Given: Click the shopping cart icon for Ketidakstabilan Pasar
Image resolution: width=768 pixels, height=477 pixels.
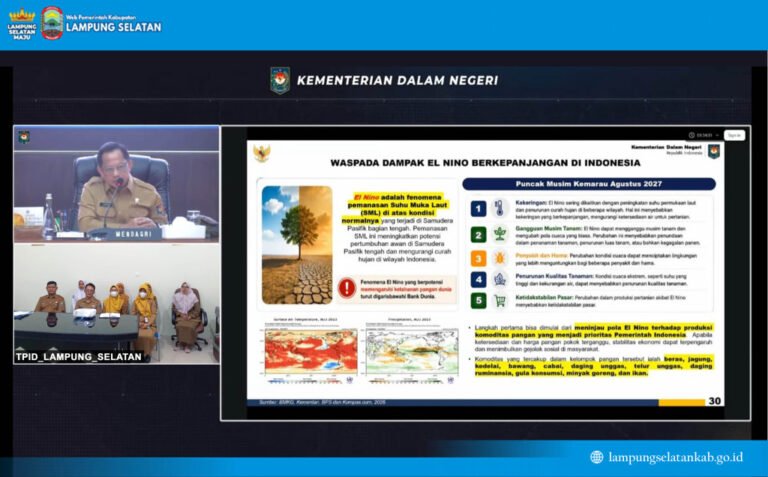Looking at the screenshot, I should (500, 300).
